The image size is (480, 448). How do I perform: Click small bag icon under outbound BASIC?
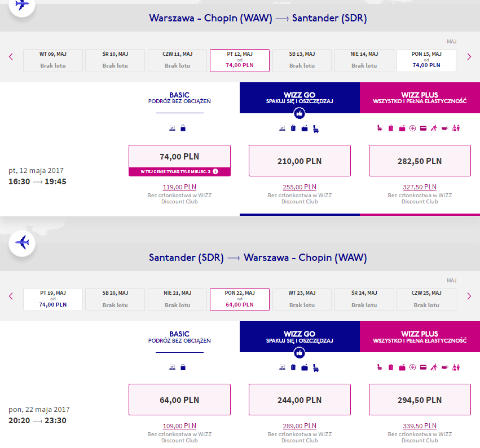pyautogui.click(x=183, y=128)
